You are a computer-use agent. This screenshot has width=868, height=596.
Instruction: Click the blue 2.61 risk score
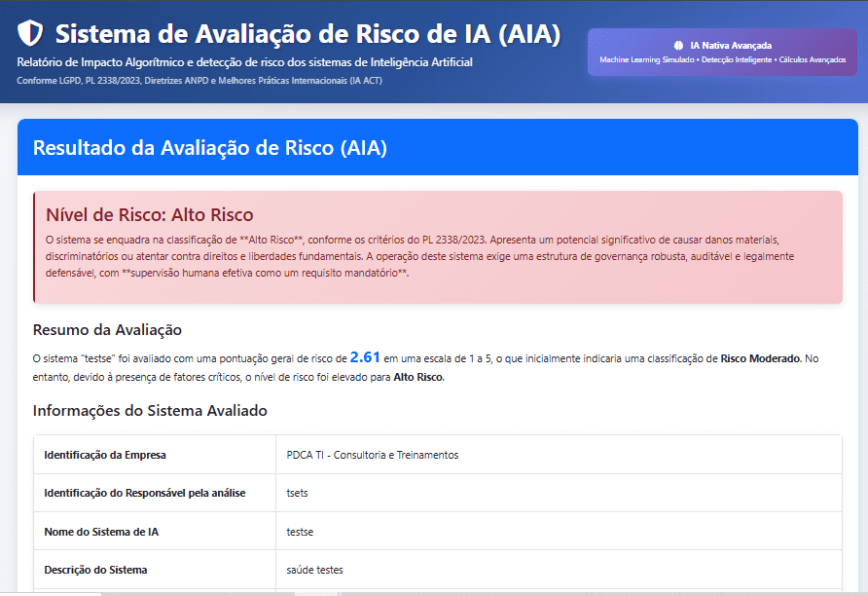click(365, 357)
